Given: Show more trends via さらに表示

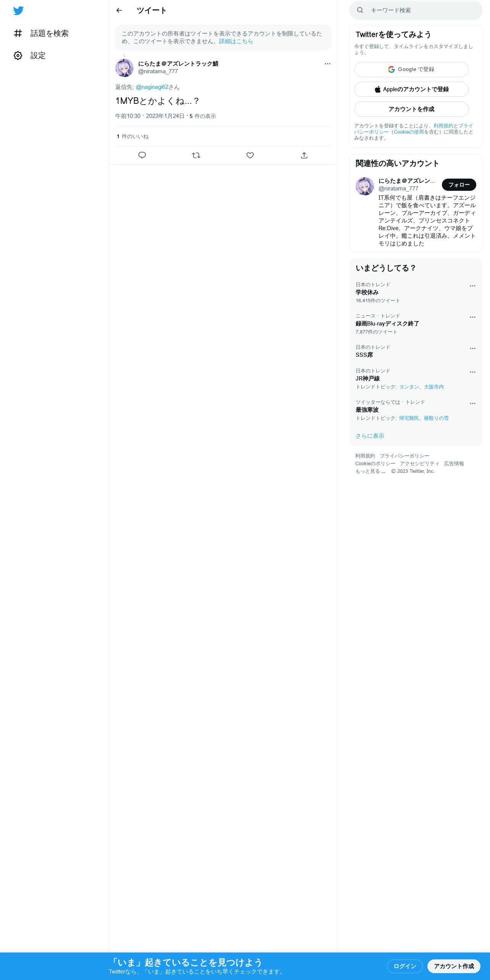Looking at the screenshot, I should click(x=370, y=436).
